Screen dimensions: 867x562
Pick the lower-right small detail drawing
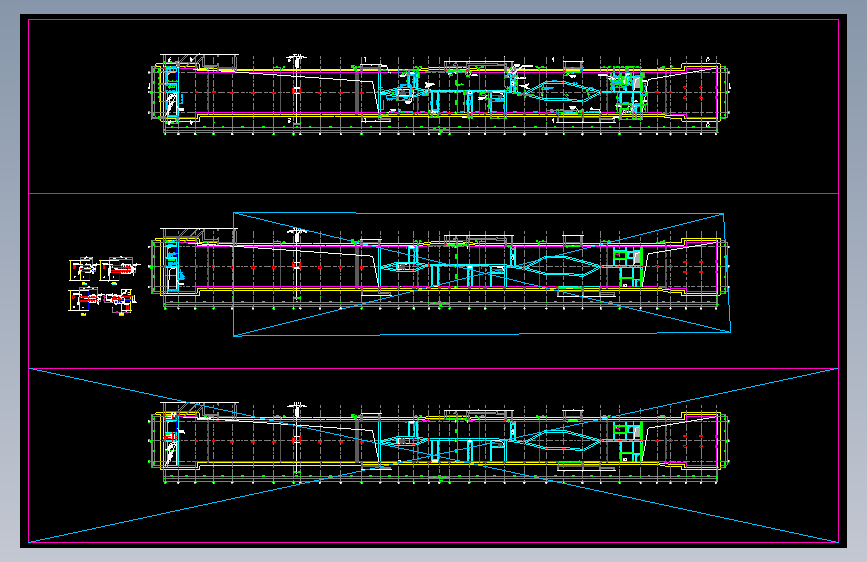point(120,301)
